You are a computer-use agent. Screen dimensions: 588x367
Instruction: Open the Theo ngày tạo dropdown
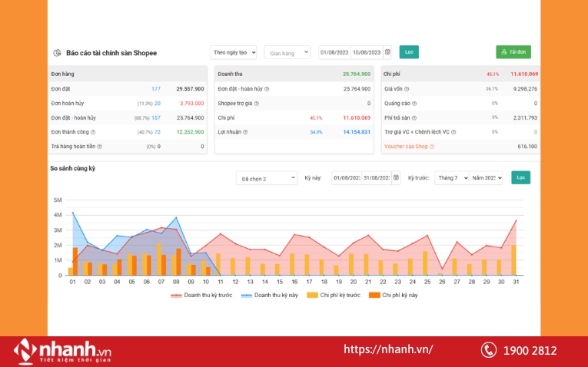(x=233, y=52)
